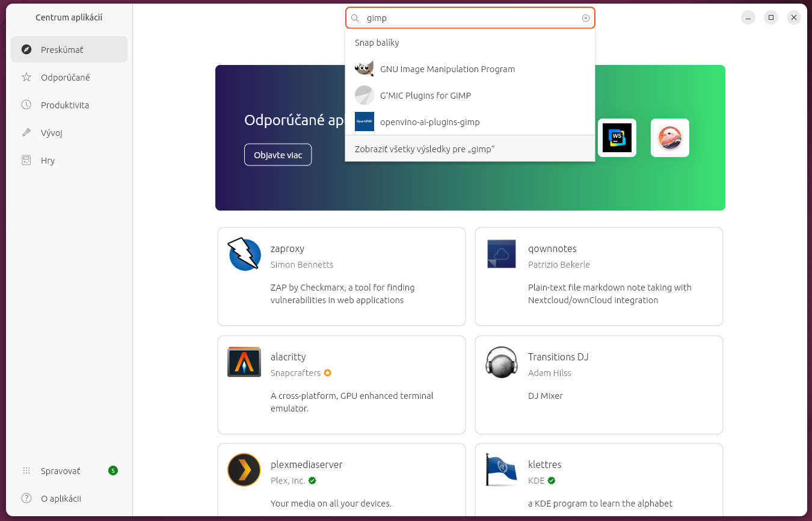Click the alacritty flame icon
The width and height of the screenshot is (812, 521).
coord(244,362)
